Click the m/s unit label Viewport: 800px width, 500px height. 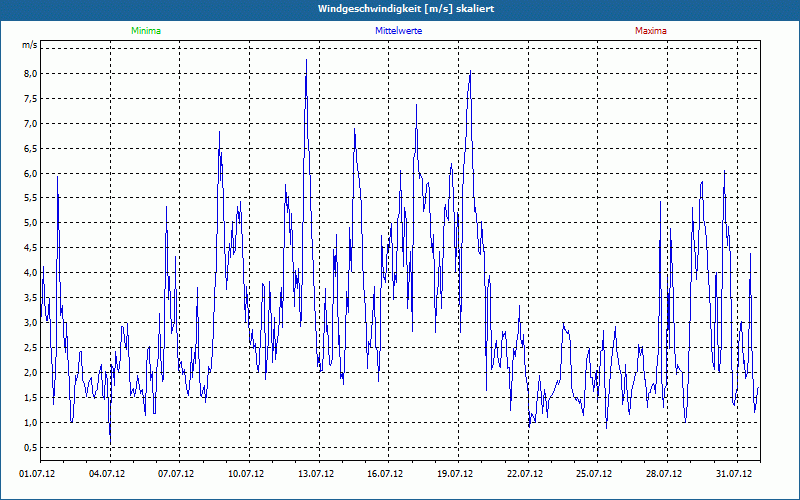pos(29,46)
